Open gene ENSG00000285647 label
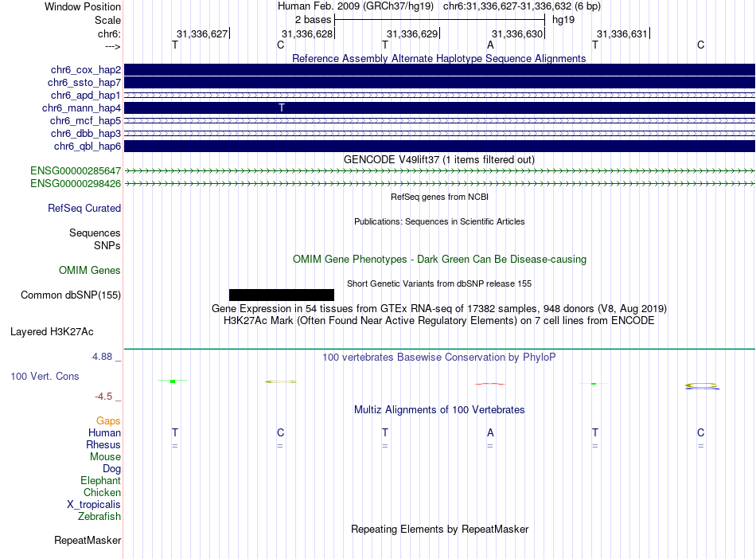Screen dimensions: 756x559 coord(76,170)
